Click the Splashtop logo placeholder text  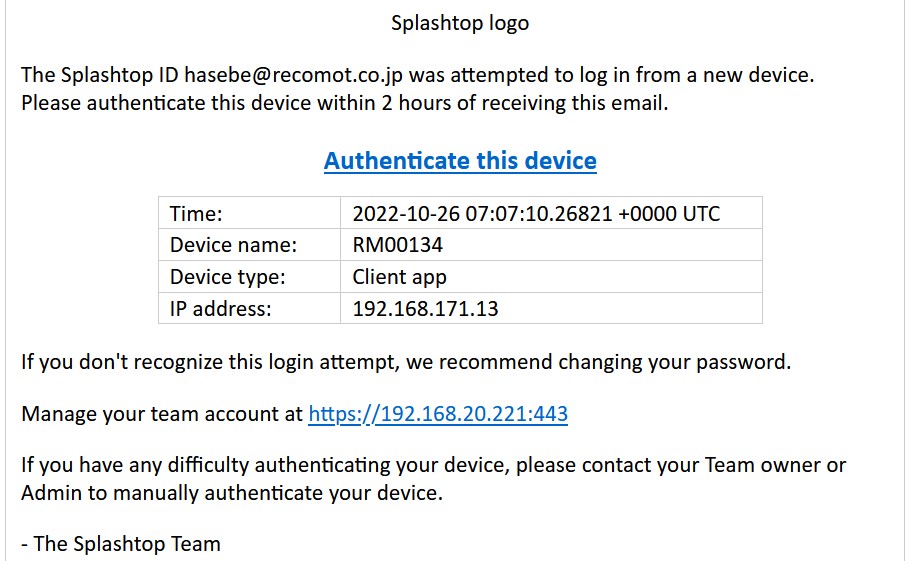[x=460, y=23]
